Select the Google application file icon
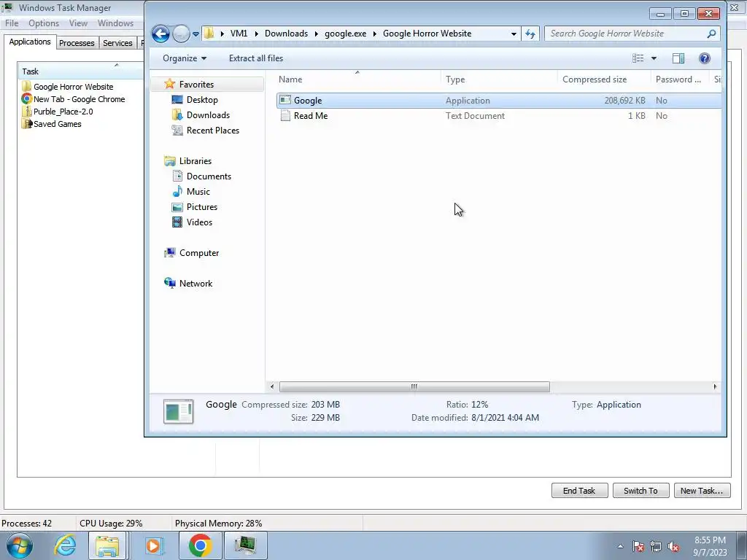 click(285, 100)
